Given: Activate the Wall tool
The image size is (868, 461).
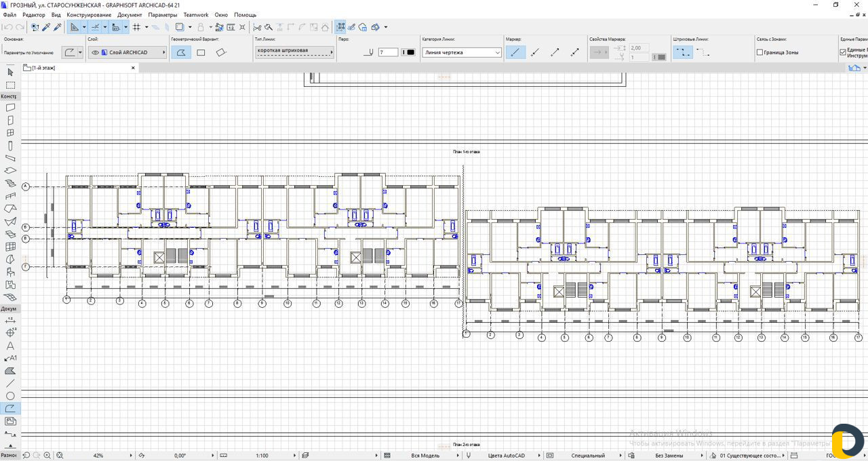Looking at the screenshot, I should click(x=10, y=107).
